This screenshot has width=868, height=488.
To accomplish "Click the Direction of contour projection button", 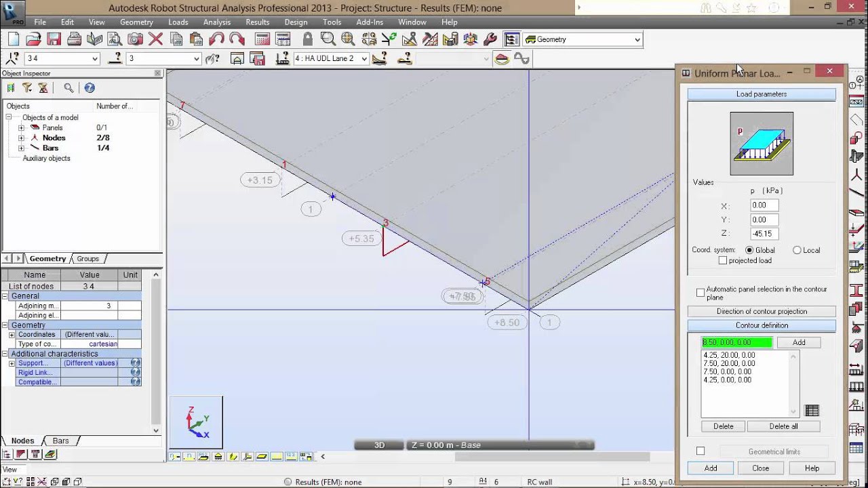I will coord(762,311).
